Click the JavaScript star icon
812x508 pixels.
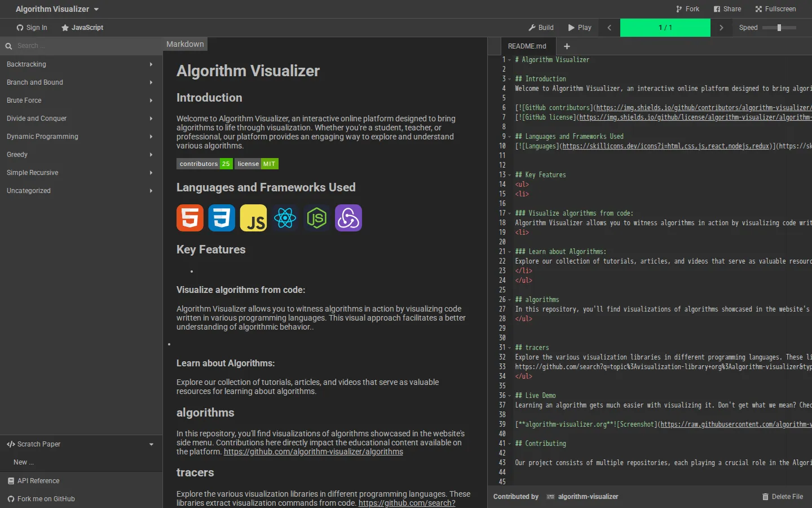65,28
